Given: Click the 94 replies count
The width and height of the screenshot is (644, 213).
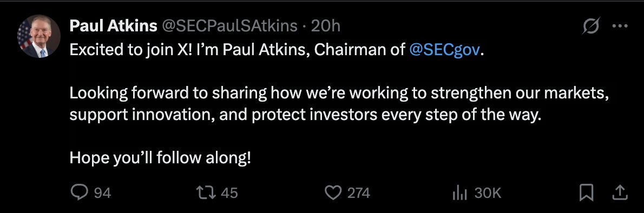Looking at the screenshot, I should [x=103, y=193].
